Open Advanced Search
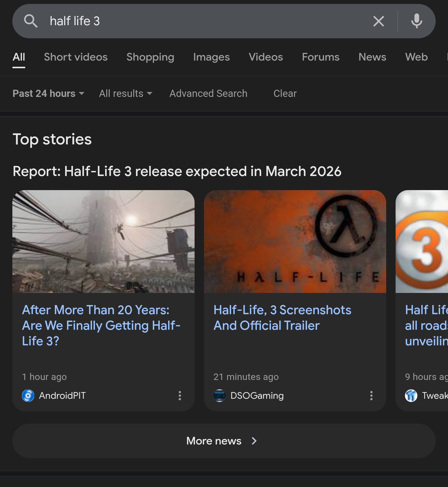448x487 pixels. click(x=208, y=93)
